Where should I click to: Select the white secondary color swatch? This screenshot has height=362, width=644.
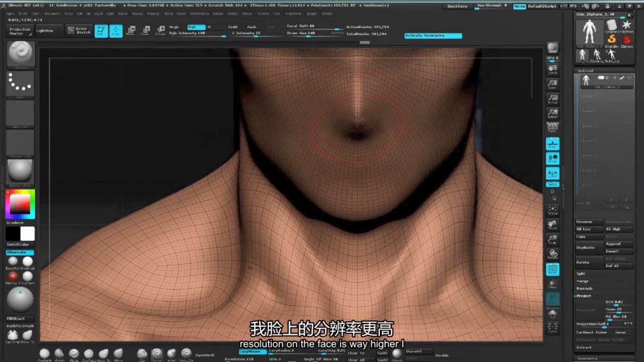click(28, 234)
